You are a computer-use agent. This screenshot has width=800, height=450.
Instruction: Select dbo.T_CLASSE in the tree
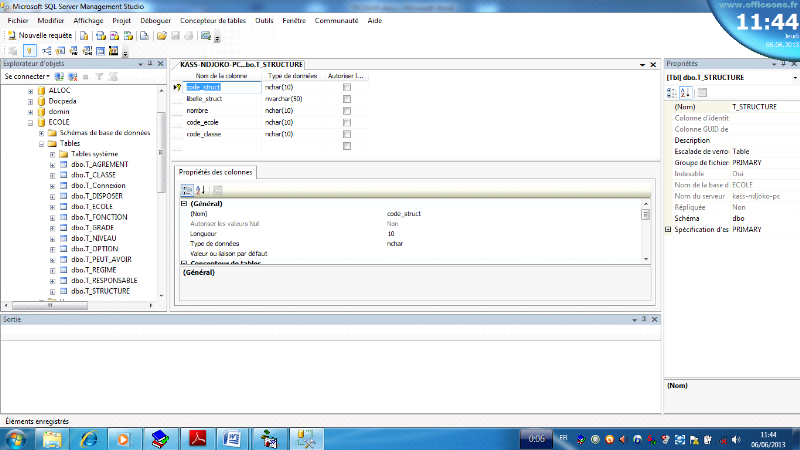coord(93,175)
